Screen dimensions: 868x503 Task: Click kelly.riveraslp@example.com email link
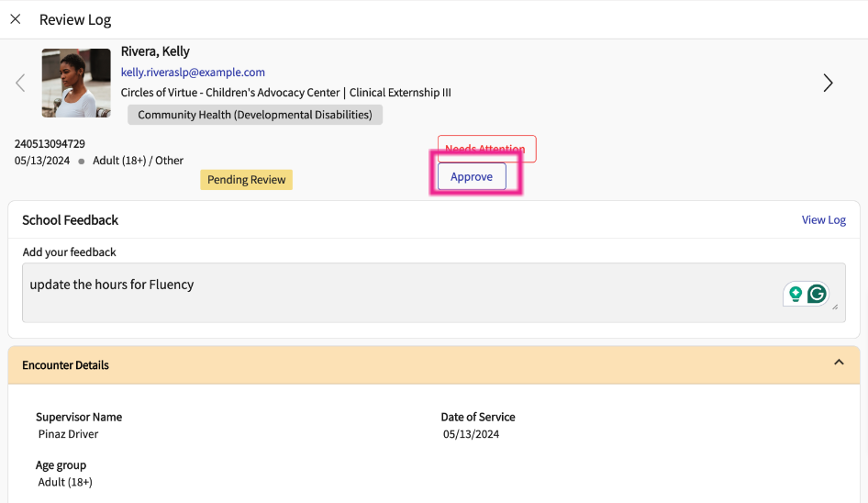[193, 73]
